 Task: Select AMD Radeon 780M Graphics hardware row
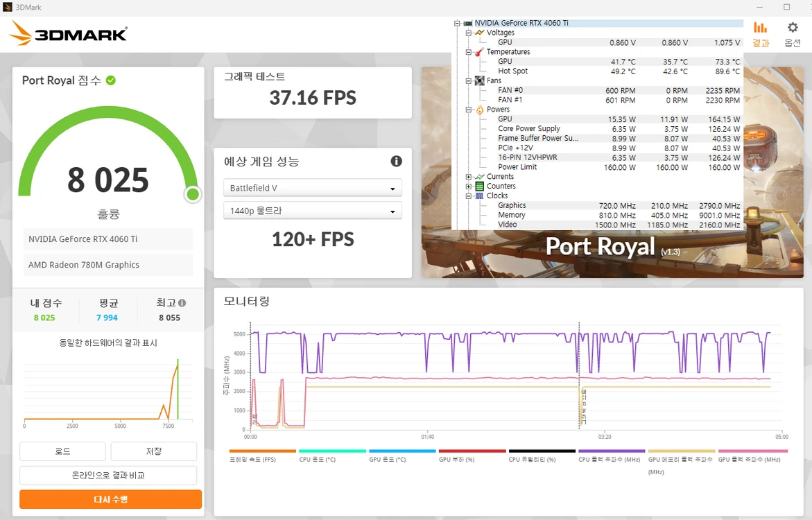click(108, 265)
